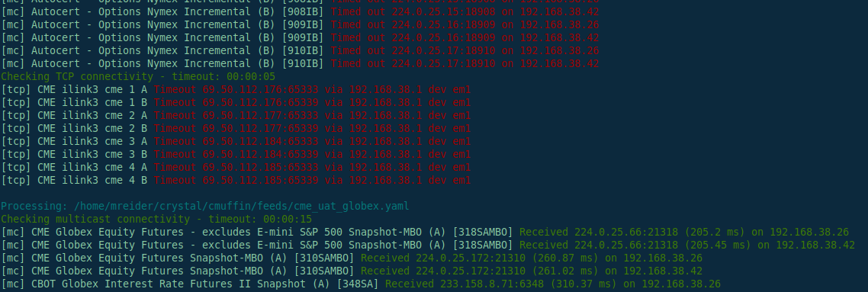This screenshot has height=292, width=868.
Task: Click the [310SAMBO] line on 192.168.38.26
Action: coord(352,258)
